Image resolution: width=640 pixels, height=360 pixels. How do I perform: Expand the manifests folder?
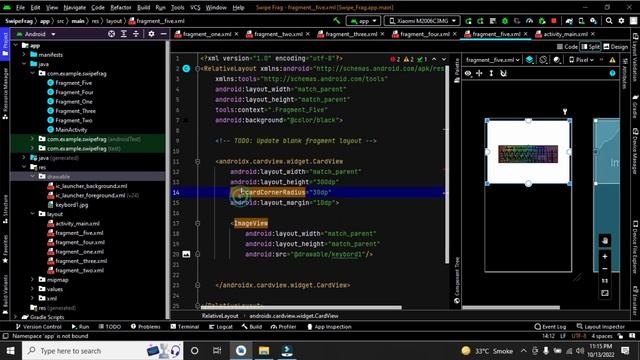24,54
